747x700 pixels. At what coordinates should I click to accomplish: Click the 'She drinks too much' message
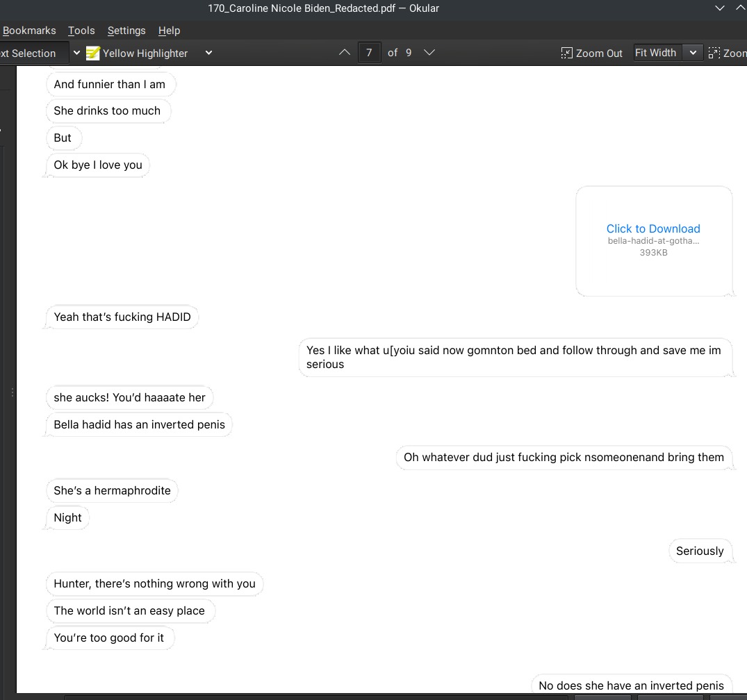click(107, 111)
